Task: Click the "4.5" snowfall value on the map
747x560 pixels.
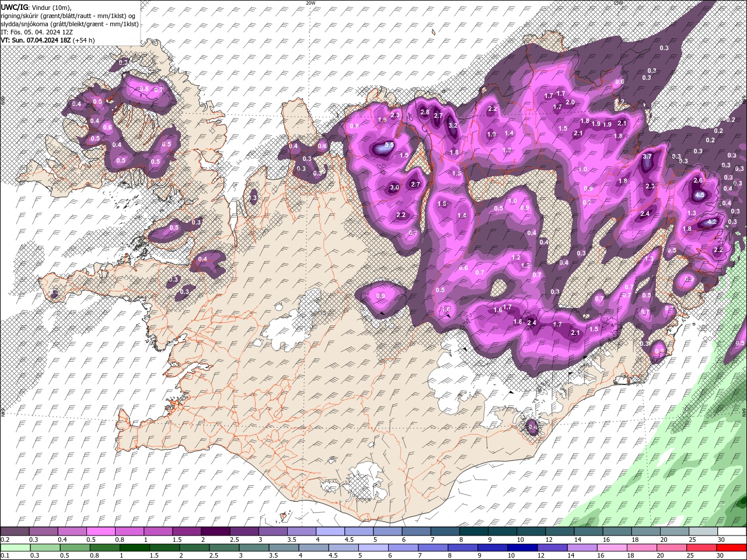Action: pyautogui.click(x=700, y=195)
